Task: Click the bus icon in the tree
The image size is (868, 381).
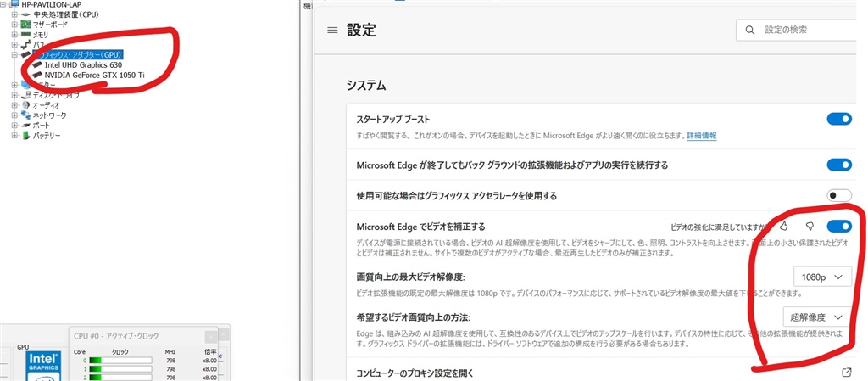Action: (x=25, y=45)
